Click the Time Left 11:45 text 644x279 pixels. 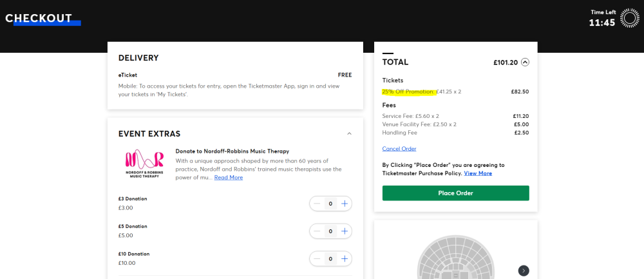pyautogui.click(x=603, y=19)
